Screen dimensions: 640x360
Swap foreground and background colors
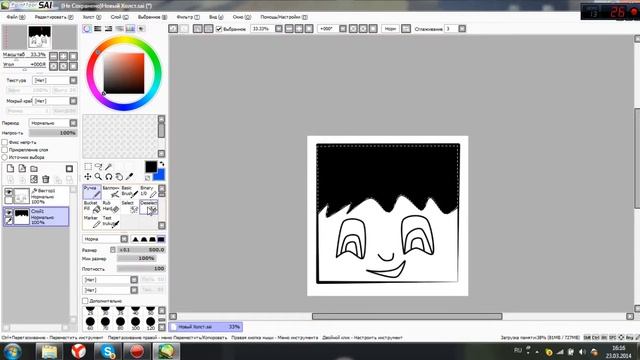pos(162,164)
